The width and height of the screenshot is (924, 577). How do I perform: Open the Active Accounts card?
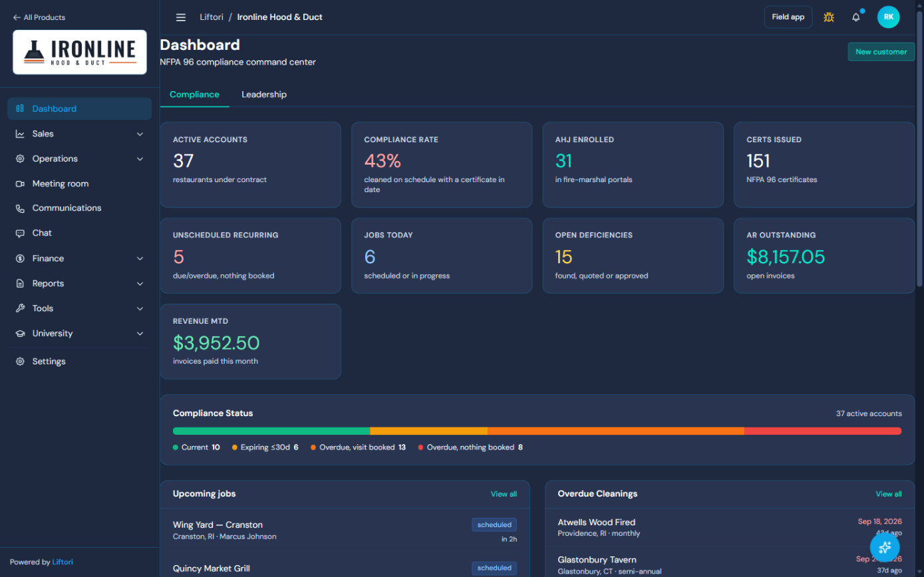click(250, 165)
